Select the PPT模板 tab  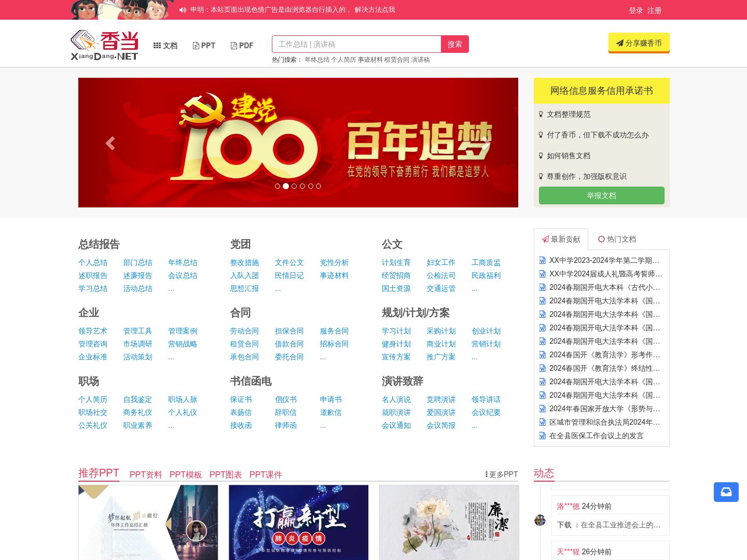[186, 474]
